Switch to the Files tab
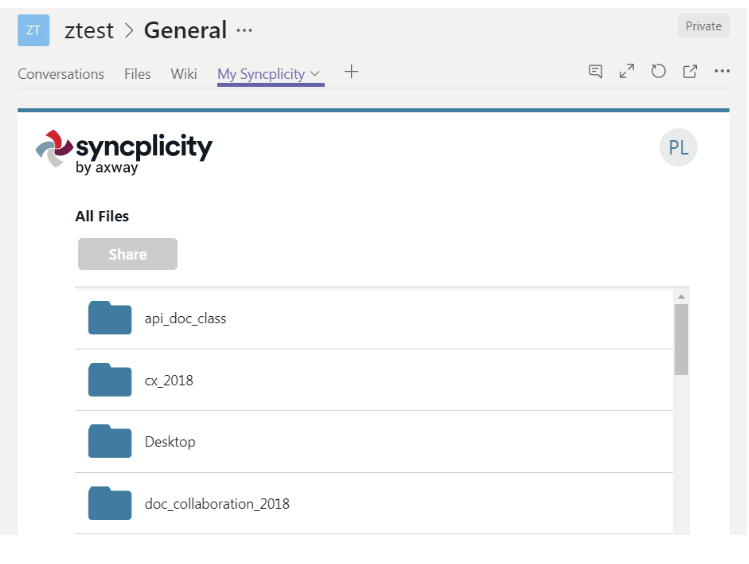 pos(137,74)
